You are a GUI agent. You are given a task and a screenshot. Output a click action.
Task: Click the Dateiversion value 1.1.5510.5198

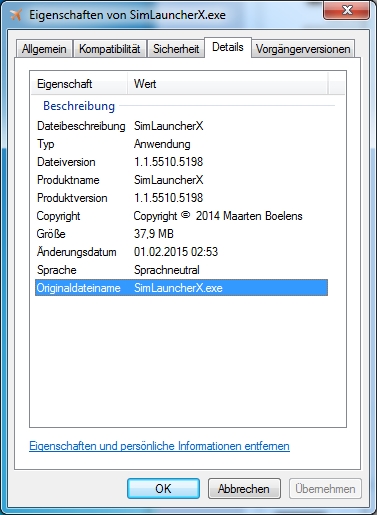[x=168, y=162]
